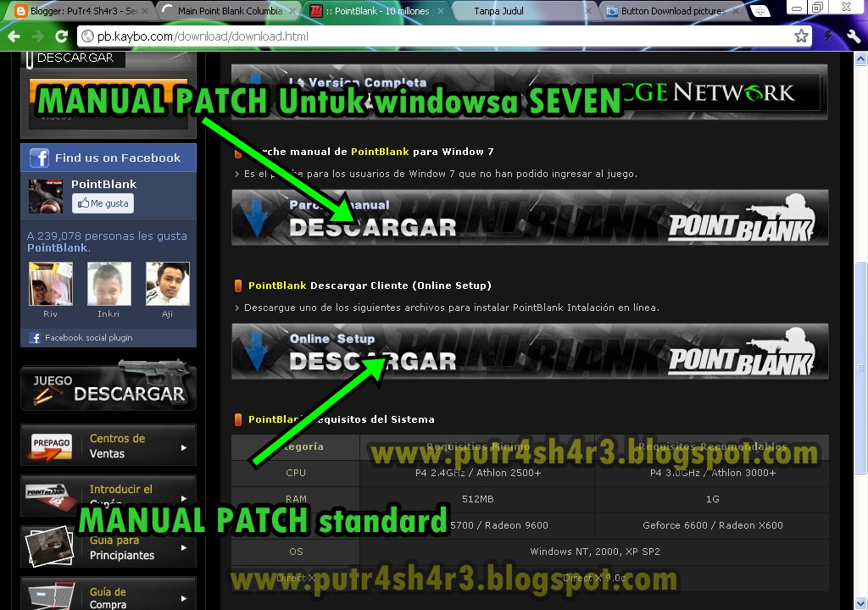Download the Online Setup DESCARGAR banner
Screen dimensions: 868x610
[x=530, y=352]
